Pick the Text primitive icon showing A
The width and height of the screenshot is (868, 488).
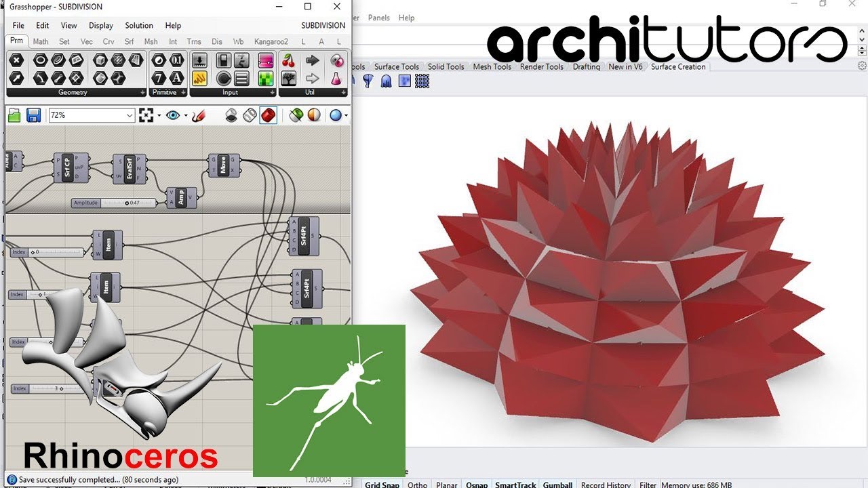click(176, 79)
